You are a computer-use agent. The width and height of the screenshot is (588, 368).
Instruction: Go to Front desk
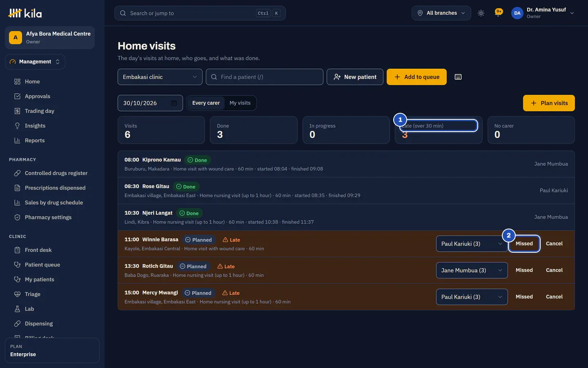point(52,250)
